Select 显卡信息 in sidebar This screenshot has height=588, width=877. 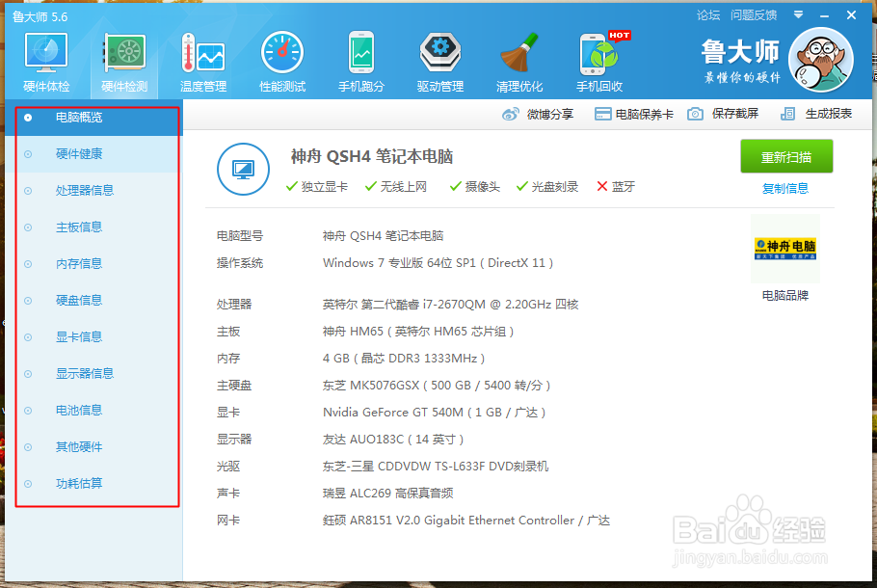tap(94, 336)
